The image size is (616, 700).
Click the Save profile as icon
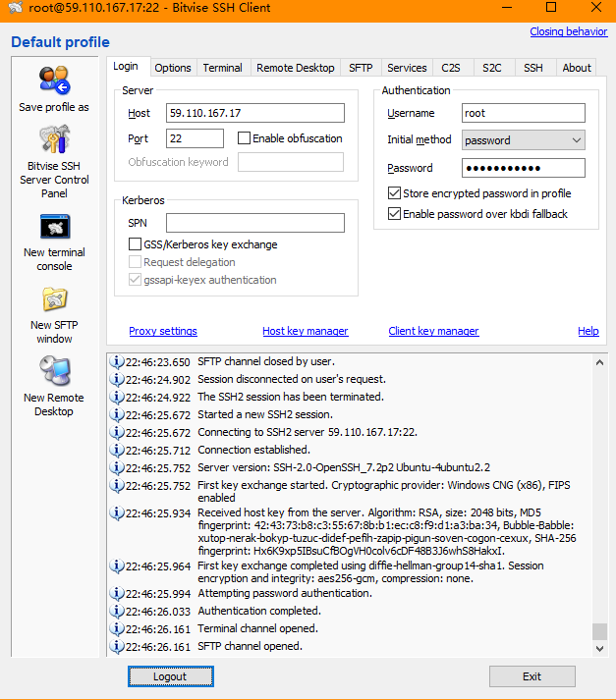54,81
